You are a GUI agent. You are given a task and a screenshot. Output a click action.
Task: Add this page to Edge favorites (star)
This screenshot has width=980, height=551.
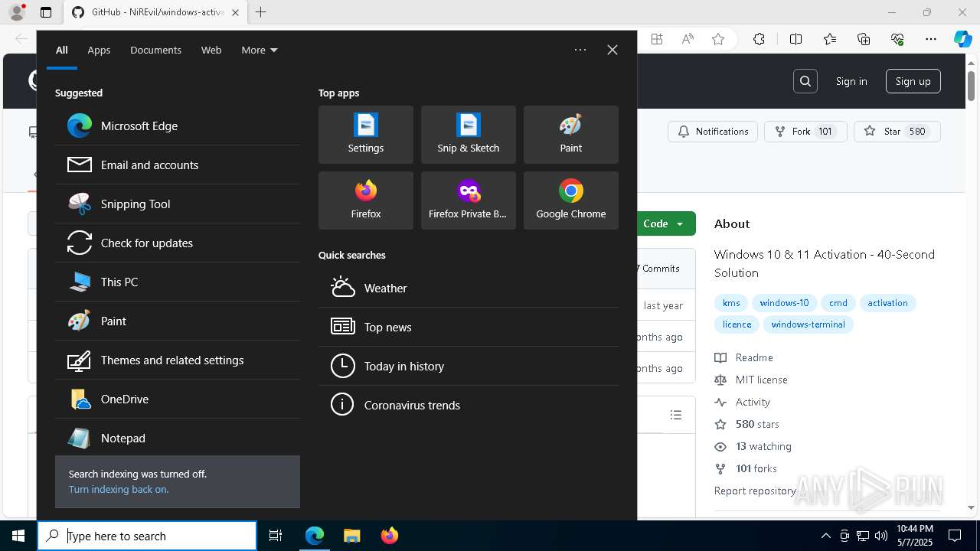[718, 39]
